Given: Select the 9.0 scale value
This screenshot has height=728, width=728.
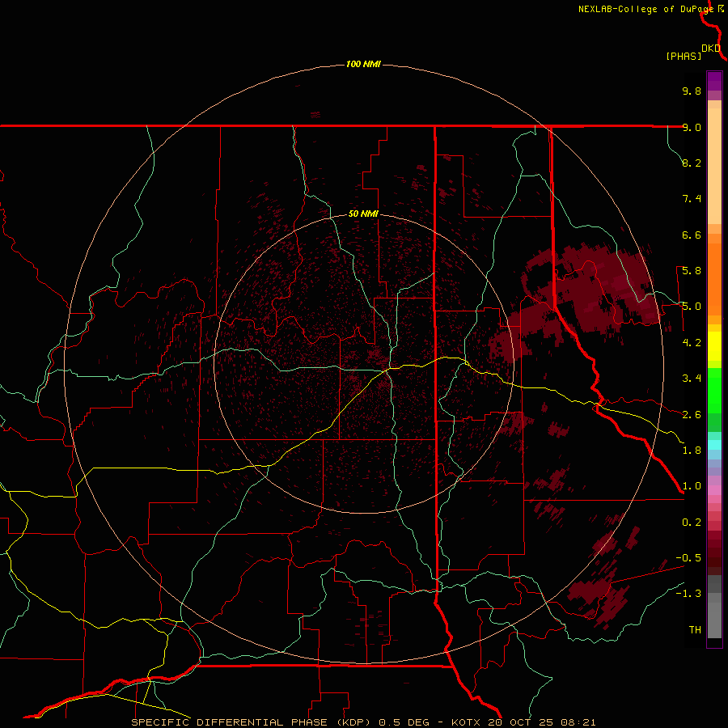Looking at the screenshot, I should point(692,127).
